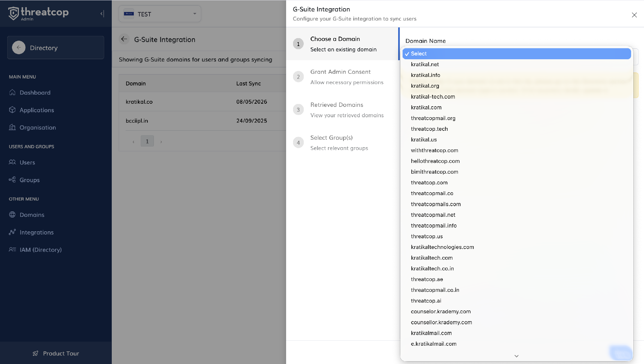This screenshot has width=644, height=364.
Task: Click the Users people icon
Action: point(12,162)
